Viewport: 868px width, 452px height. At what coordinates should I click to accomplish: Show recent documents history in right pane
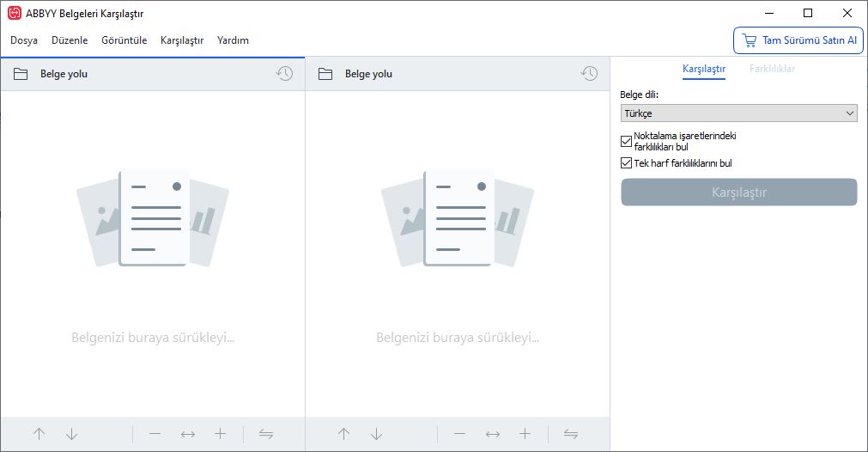(589, 73)
